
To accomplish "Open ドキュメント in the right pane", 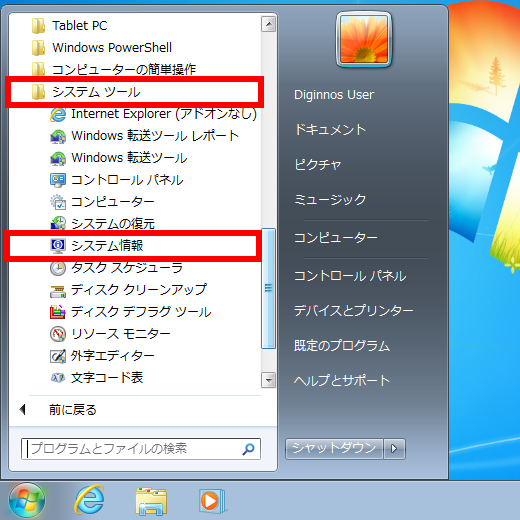I will [x=330, y=129].
